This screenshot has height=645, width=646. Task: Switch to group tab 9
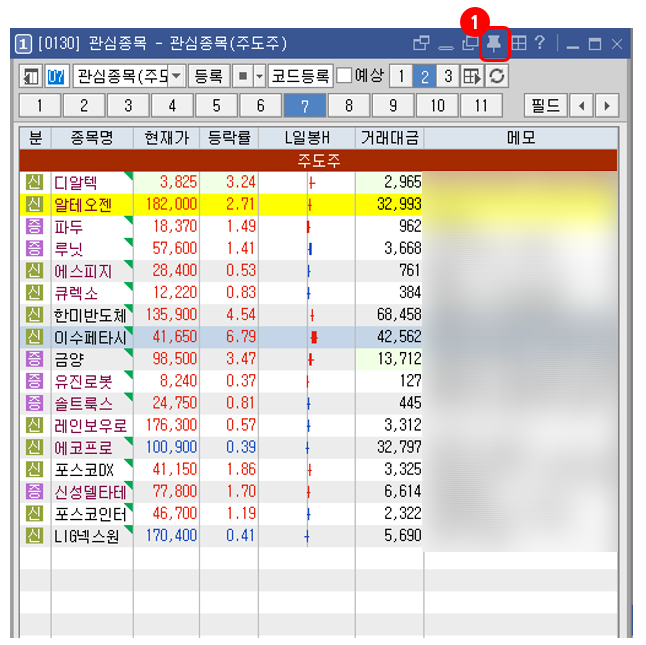393,105
